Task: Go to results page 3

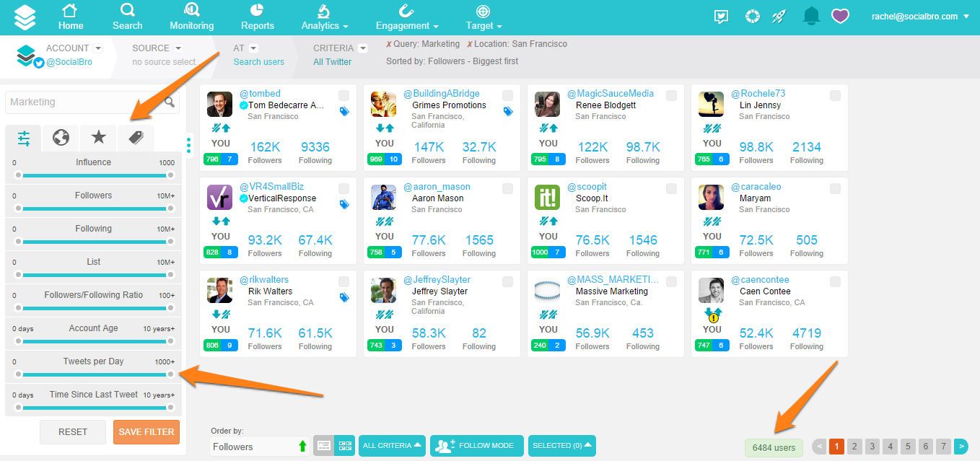Action: point(872,447)
